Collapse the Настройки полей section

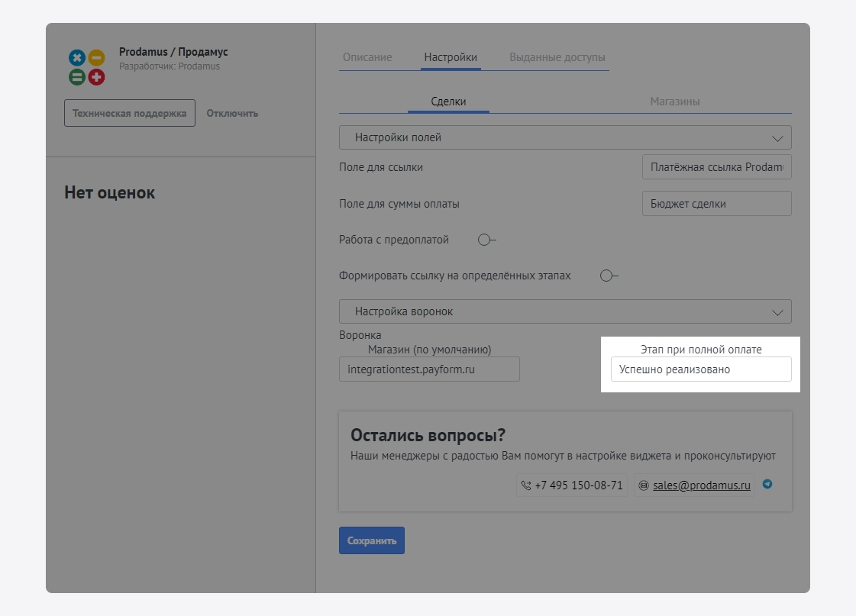pyautogui.click(x=565, y=137)
